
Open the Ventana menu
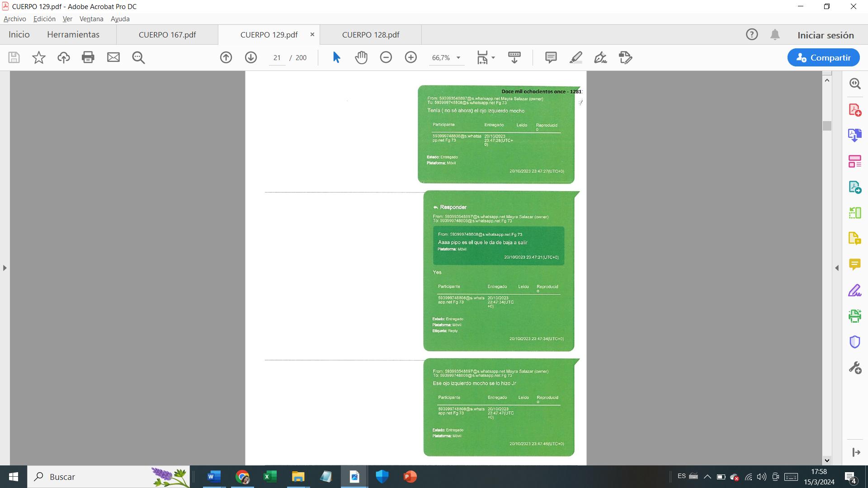91,19
